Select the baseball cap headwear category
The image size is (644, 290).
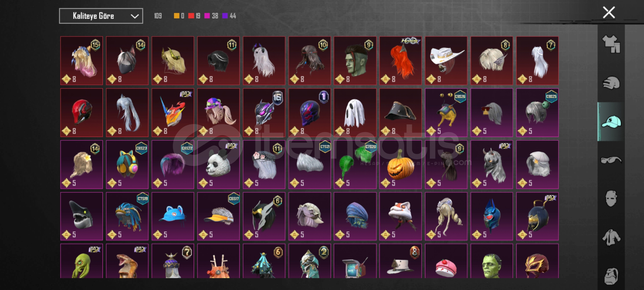pyautogui.click(x=611, y=122)
